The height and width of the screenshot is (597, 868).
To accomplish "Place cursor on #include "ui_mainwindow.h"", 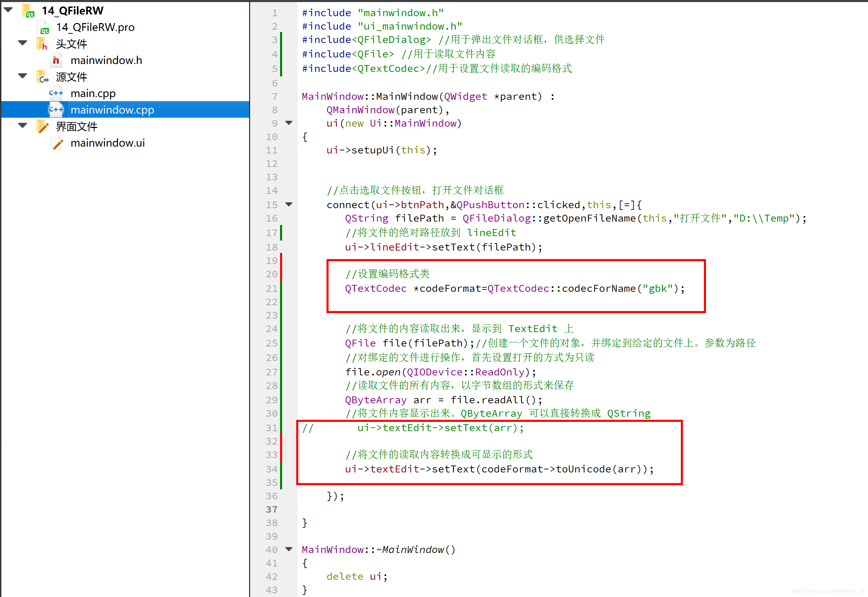I will 382,26.
